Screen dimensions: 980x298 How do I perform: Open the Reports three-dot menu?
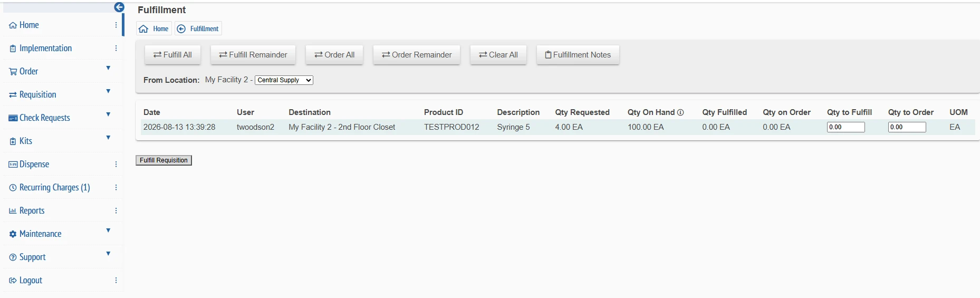pos(116,210)
